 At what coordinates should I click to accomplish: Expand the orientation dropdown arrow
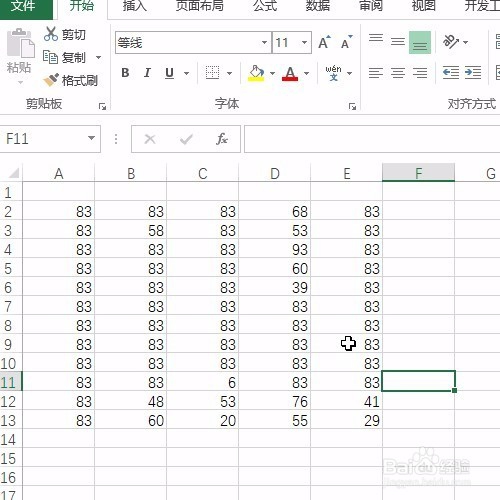pos(466,42)
